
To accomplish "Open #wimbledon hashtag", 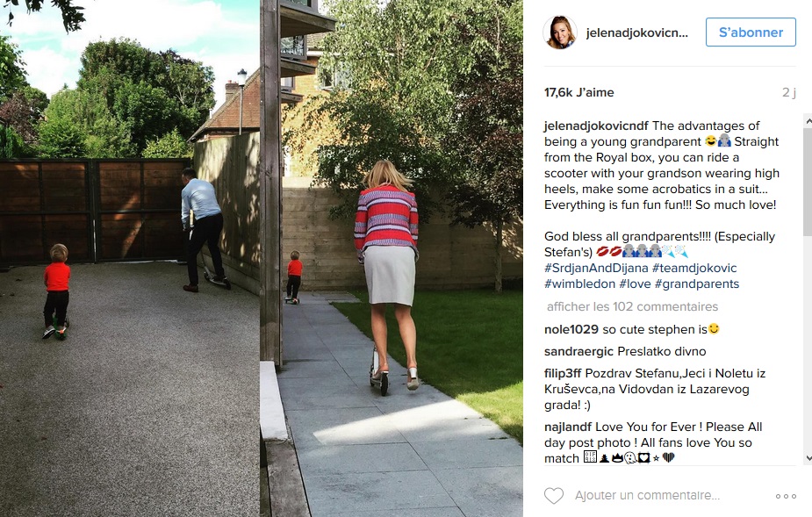I will 579,284.
